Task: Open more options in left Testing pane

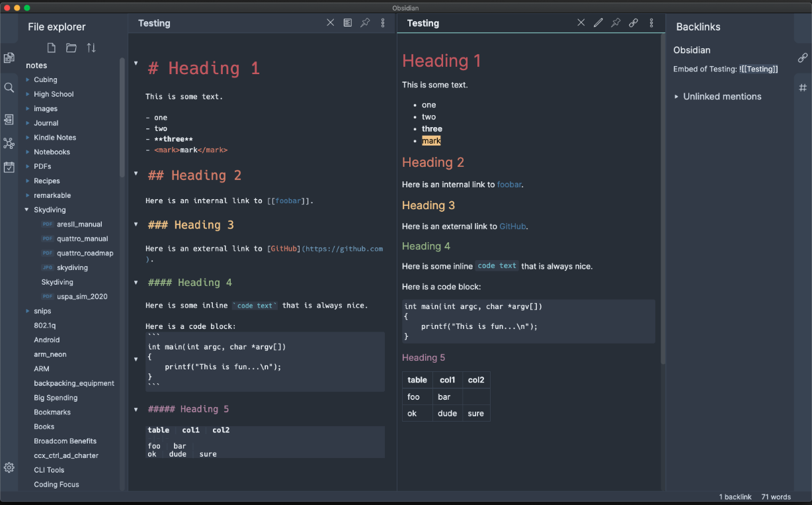Action: point(383,23)
